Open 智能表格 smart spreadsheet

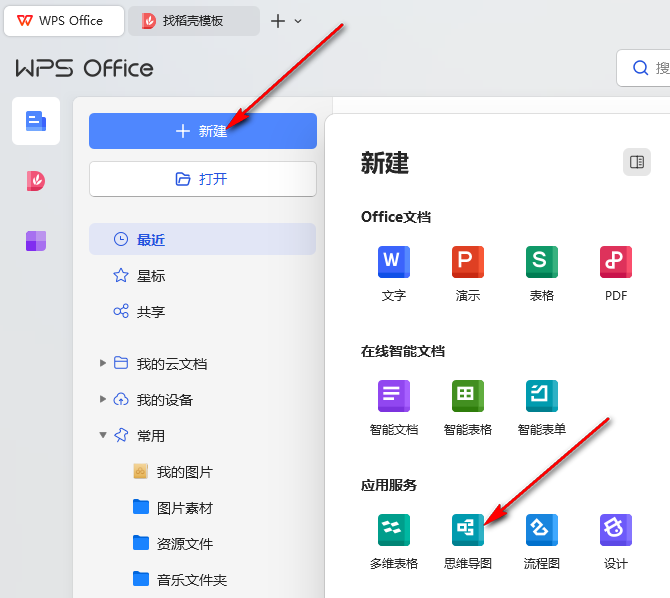[467, 407]
